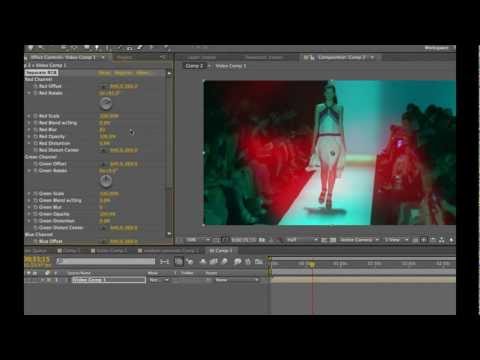The height and width of the screenshot is (360, 480).
Task: Click the Red Offset point picker crosshair
Action: pos(104,87)
